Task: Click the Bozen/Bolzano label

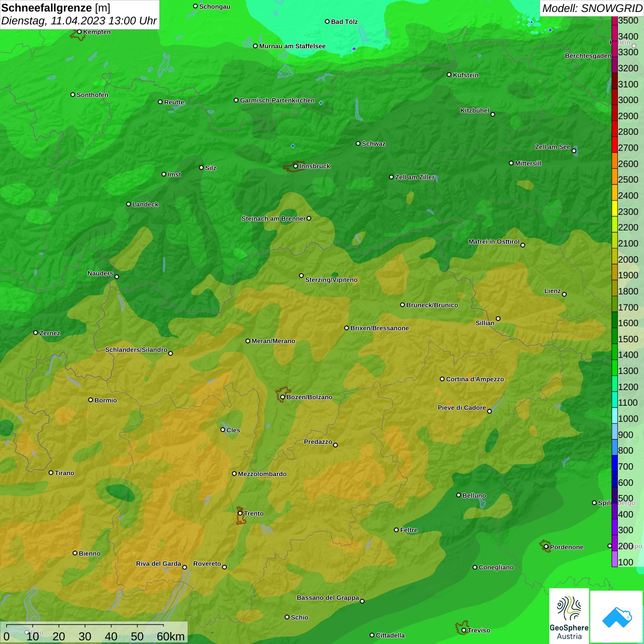Action: (x=309, y=397)
